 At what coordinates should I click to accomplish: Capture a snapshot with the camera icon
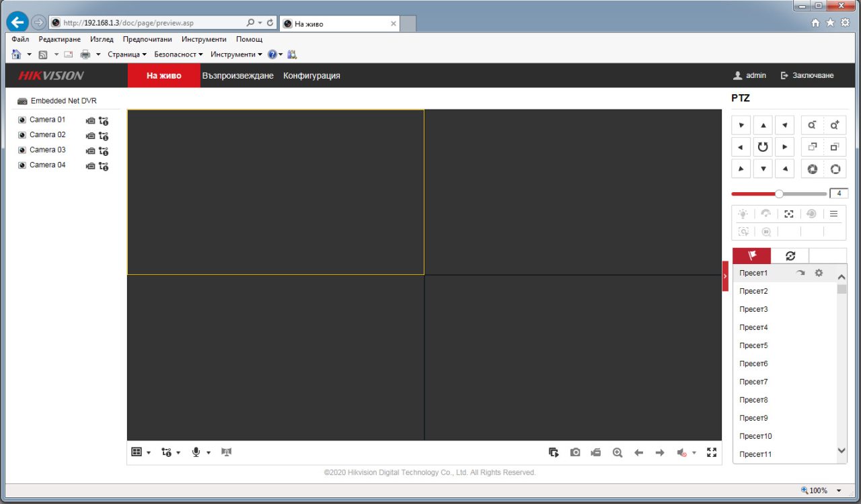pos(575,453)
